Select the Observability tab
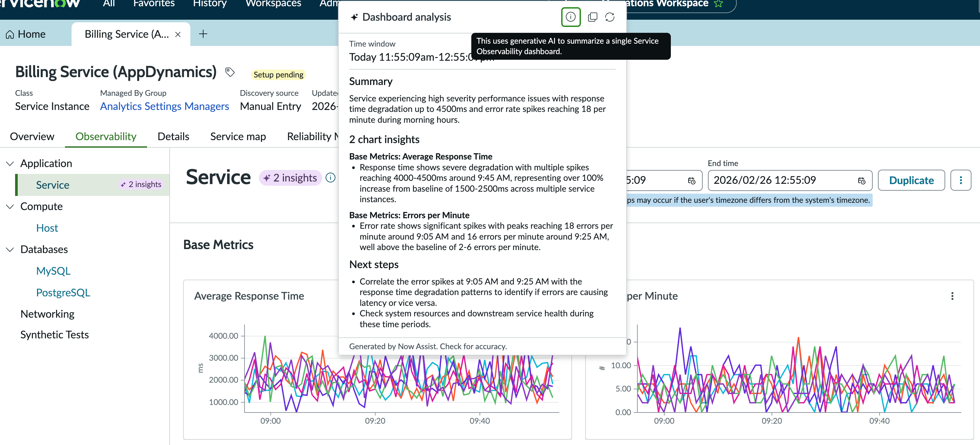 pos(106,136)
